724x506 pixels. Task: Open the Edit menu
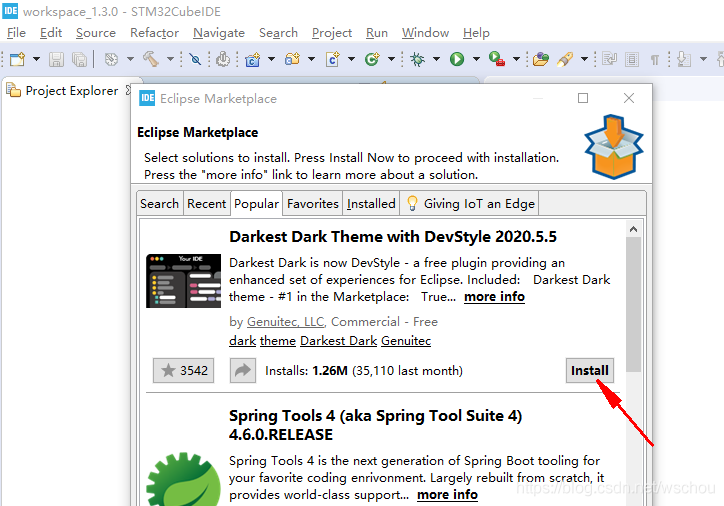[x=51, y=33]
